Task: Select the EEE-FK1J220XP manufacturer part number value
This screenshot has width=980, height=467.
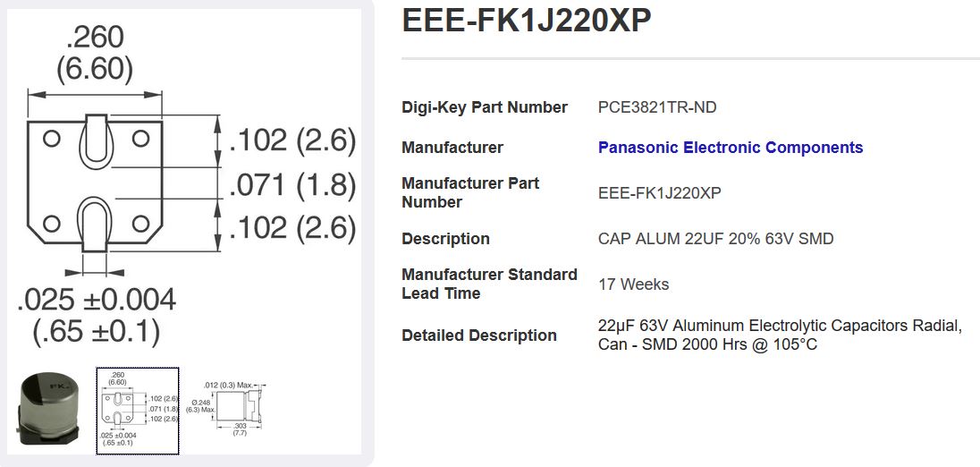Action: [x=659, y=193]
